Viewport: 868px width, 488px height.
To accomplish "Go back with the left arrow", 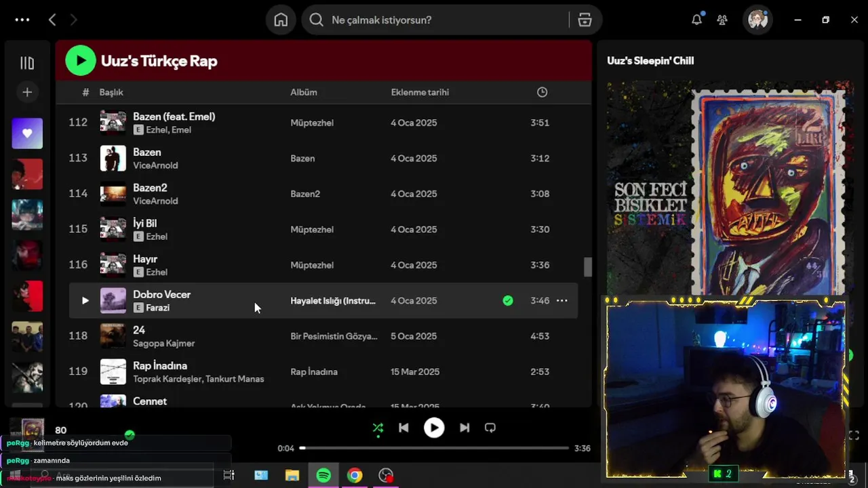I will point(52,20).
